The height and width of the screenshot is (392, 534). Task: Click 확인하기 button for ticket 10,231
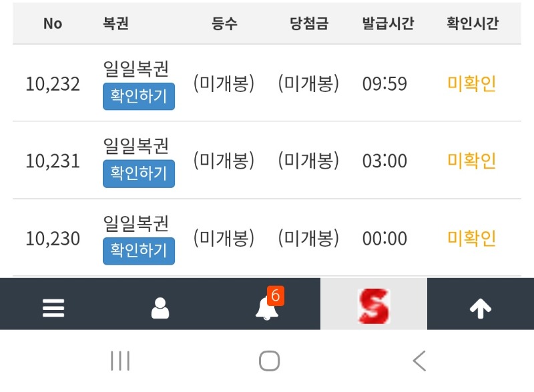pos(139,173)
